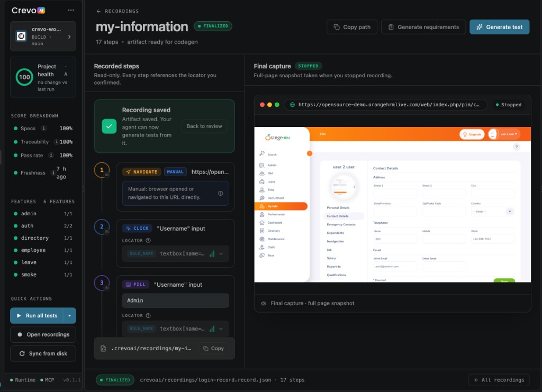
Task: Expand the crevo-wo... workspace chevron
Action: pyautogui.click(x=69, y=37)
